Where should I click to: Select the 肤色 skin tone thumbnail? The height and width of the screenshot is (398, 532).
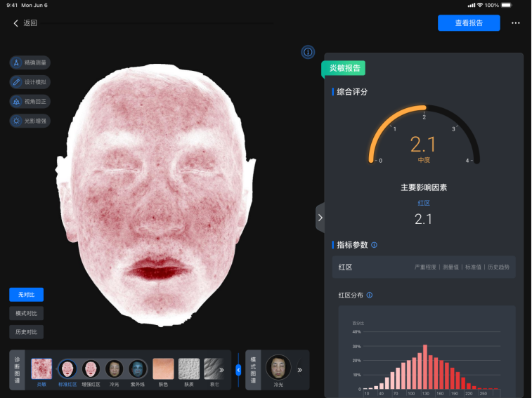click(163, 369)
